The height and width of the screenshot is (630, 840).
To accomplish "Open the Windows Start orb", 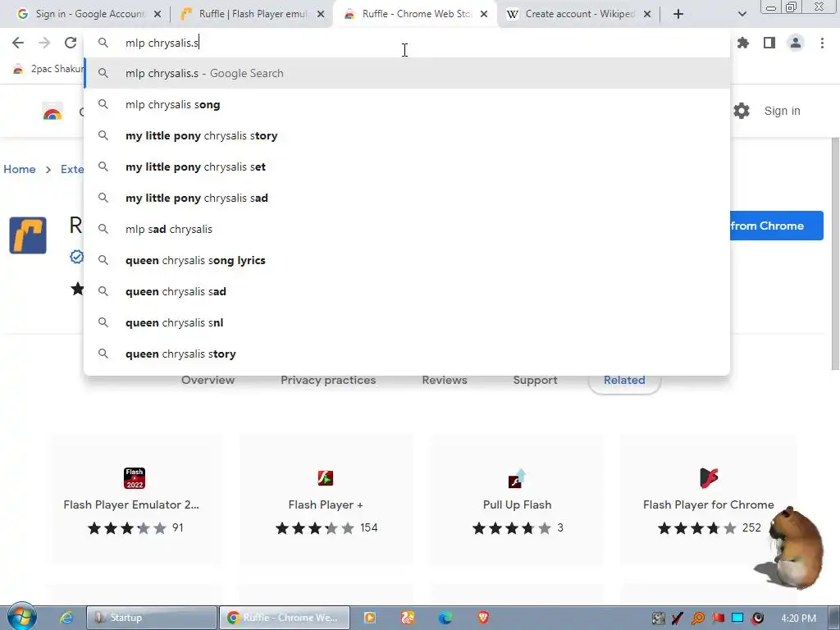I will click(x=21, y=617).
